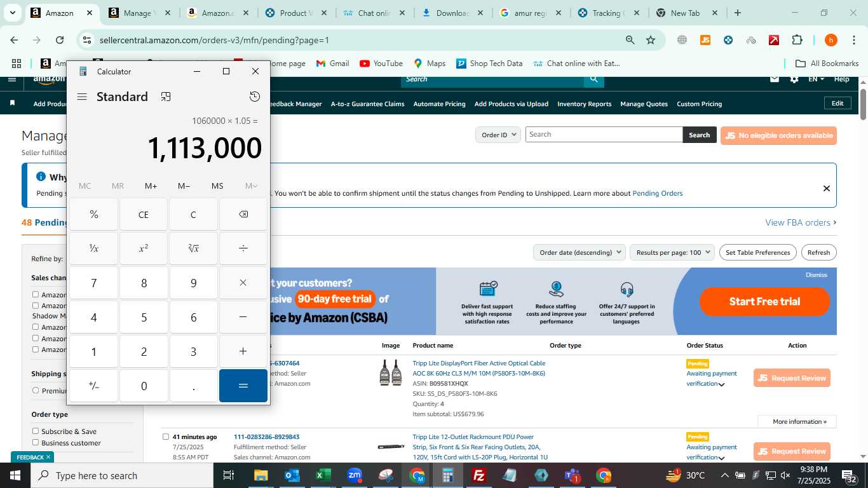Click the square root key on Calculator
The height and width of the screenshot is (488, 868).
pos(193,248)
